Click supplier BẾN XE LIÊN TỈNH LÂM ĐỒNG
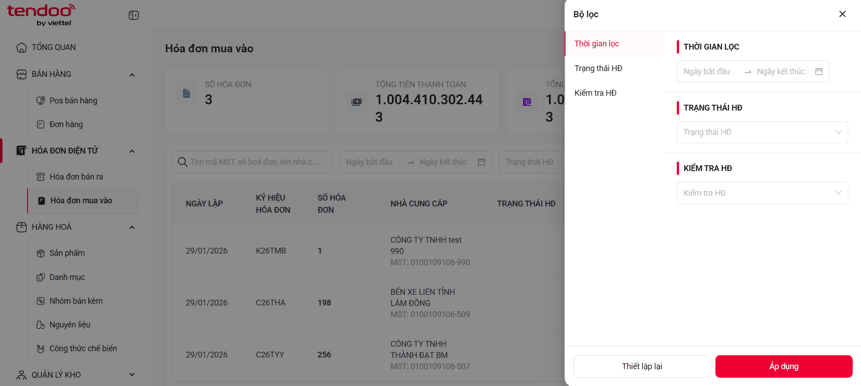The image size is (861, 386). click(423, 297)
